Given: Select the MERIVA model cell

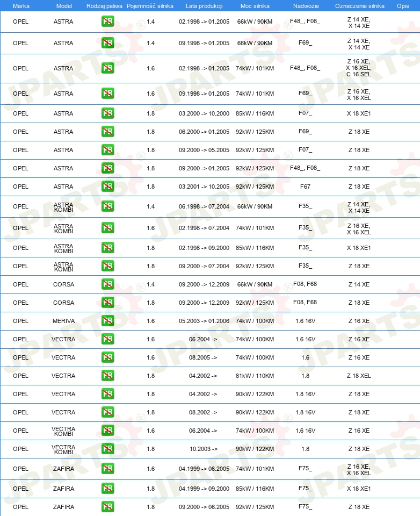Looking at the screenshot, I should coord(63,321).
